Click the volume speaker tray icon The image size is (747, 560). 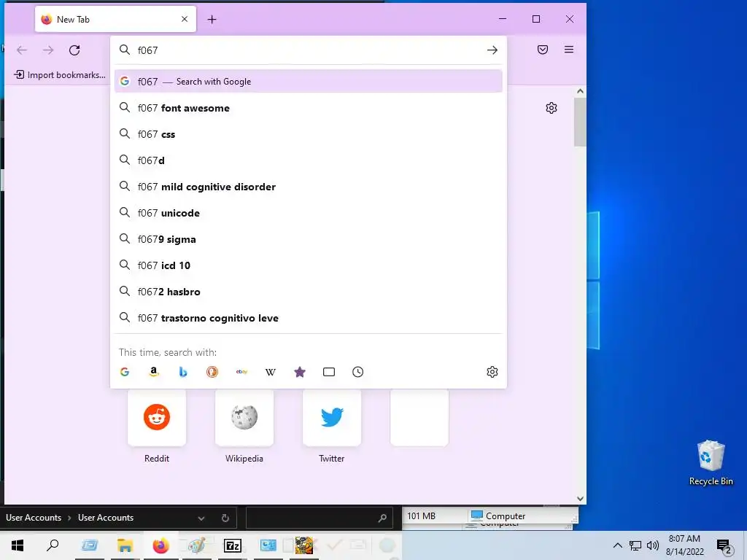[x=653, y=545]
